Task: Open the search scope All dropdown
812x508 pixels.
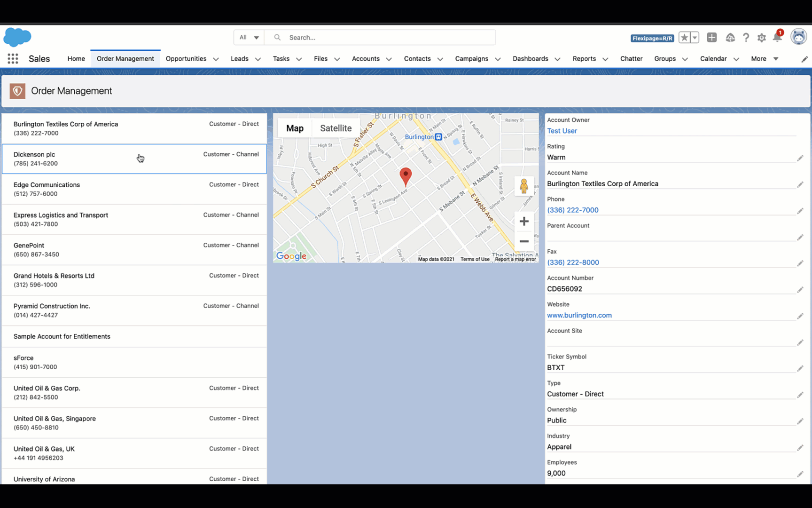Action: [249, 38]
